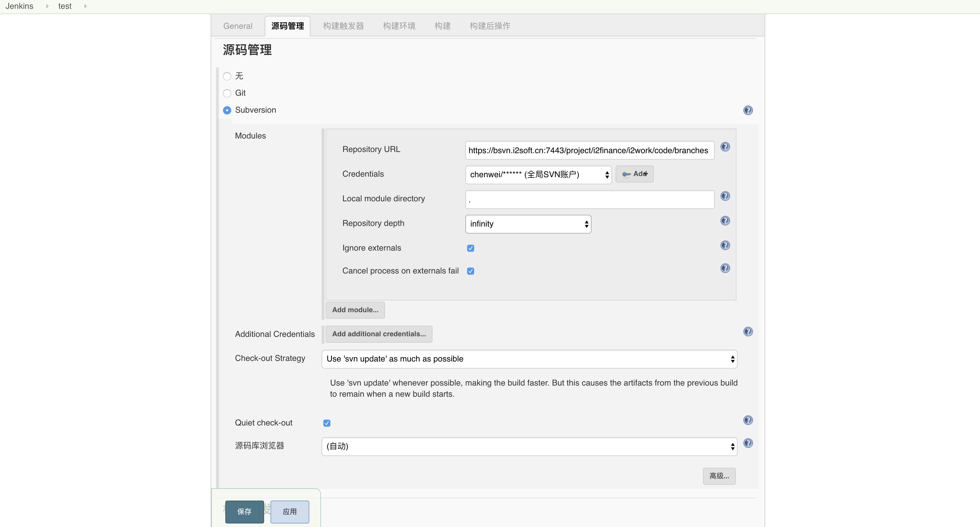Toggle the Quiet check-out checkbox
This screenshot has width=980, height=527.
(327, 423)
